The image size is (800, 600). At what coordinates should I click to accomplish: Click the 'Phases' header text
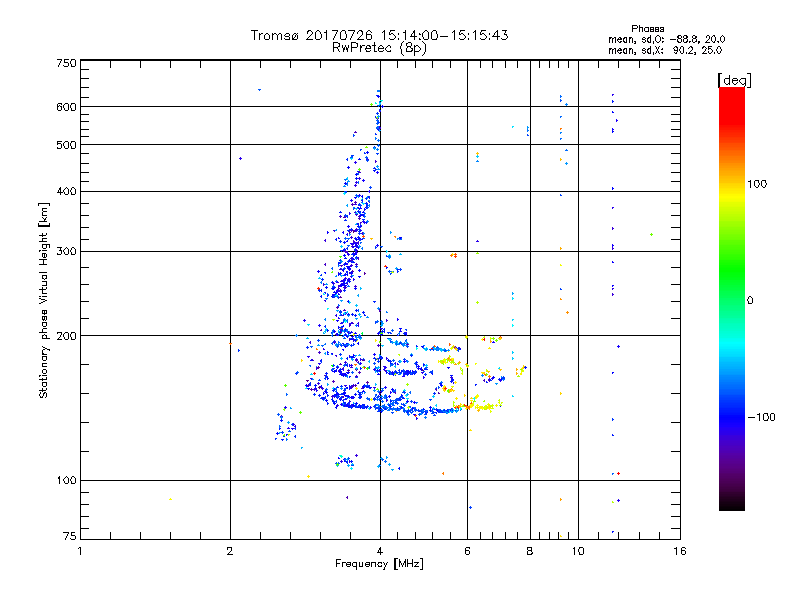point(647,29)
